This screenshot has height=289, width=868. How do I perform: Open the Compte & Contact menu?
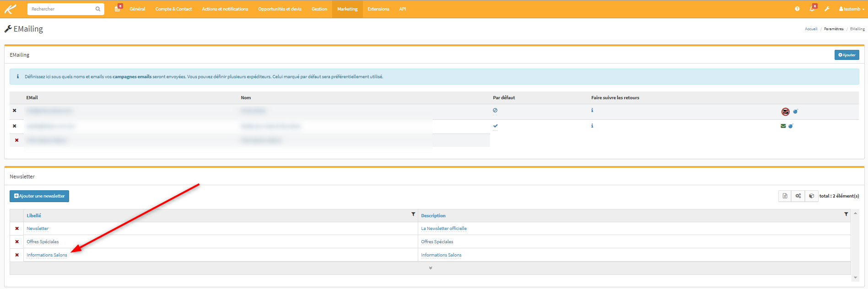[x=174, y=9]
